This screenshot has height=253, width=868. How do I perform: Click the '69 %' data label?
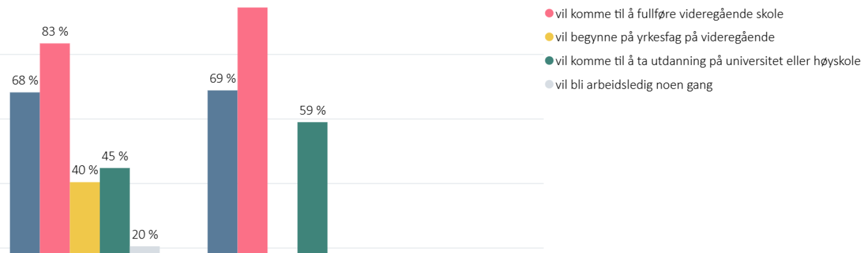point(222,79)
